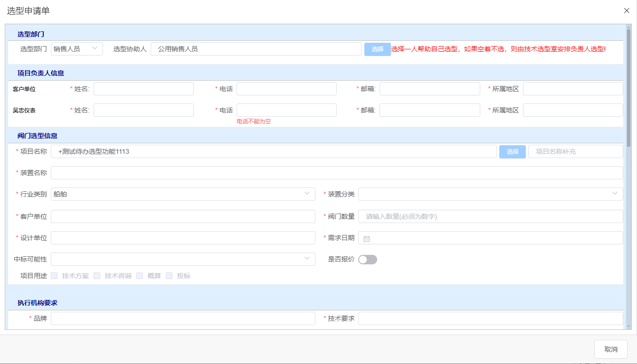Screen dimensions: 637x364
Task: Click the 客户单位 姓名 input field
Action: (143, 89)
